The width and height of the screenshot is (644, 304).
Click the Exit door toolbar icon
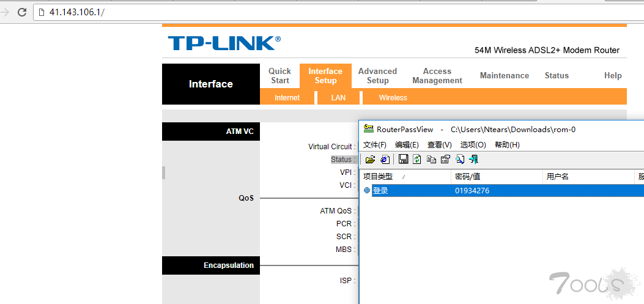coord(473,160)
